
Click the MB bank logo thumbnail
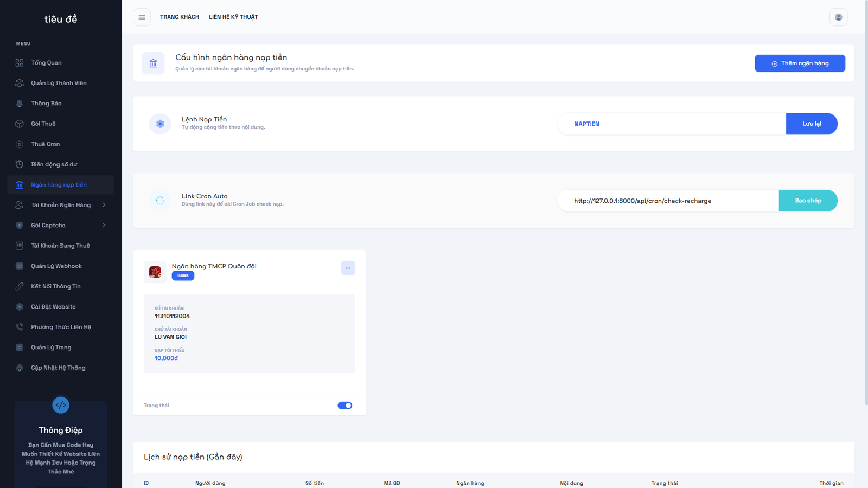pyautogui.click(x=155, y=272)
